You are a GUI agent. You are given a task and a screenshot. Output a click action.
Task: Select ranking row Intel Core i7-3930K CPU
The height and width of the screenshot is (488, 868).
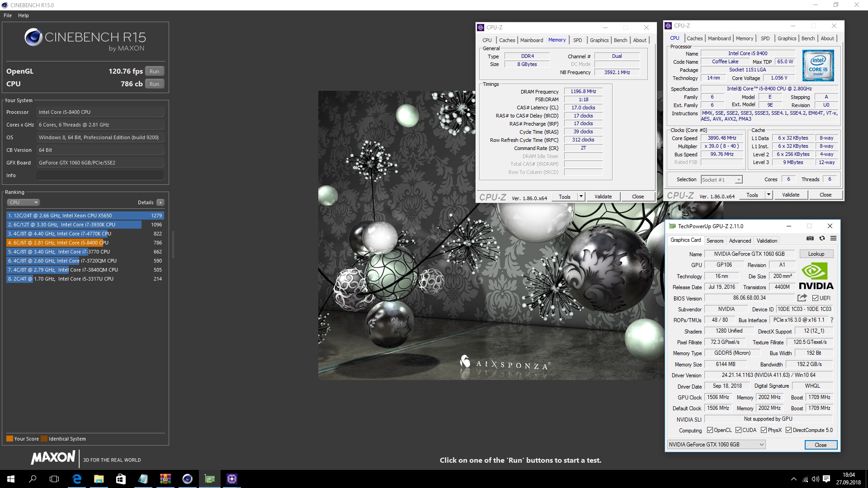coord(85,225)
